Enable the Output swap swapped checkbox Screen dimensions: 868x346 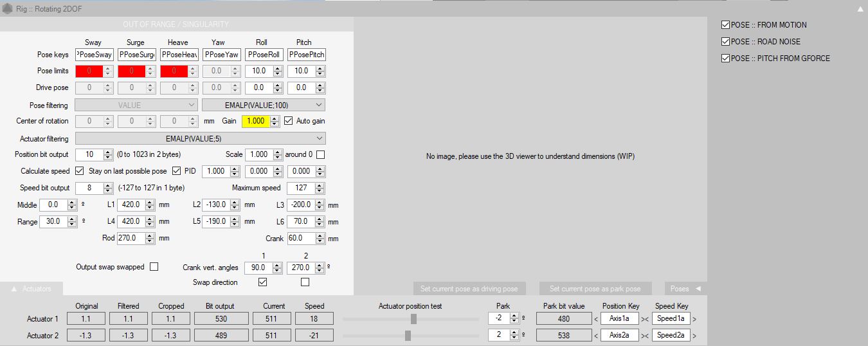pyautogui.click(x=154, y=267)
